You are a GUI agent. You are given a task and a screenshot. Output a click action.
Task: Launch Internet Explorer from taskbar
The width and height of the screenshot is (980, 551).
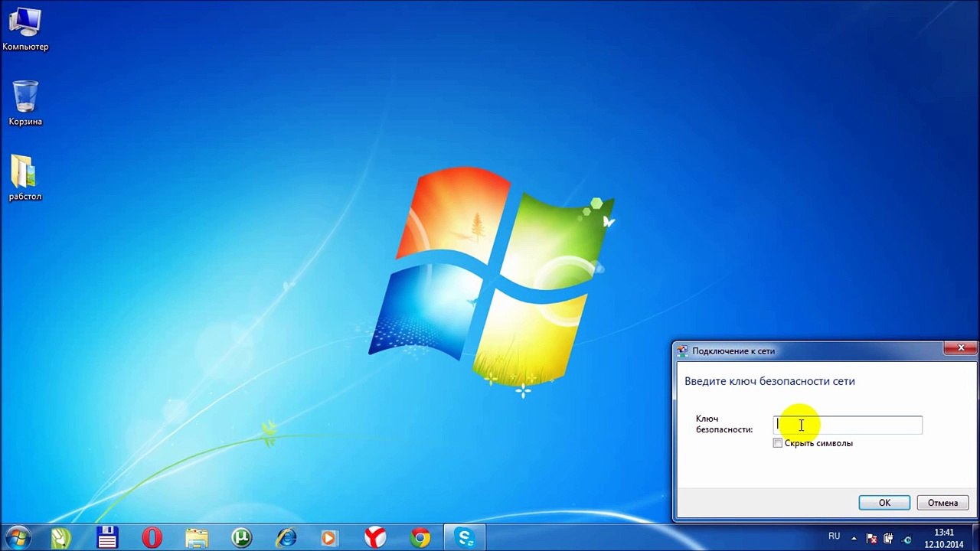(x=286, y=538)
